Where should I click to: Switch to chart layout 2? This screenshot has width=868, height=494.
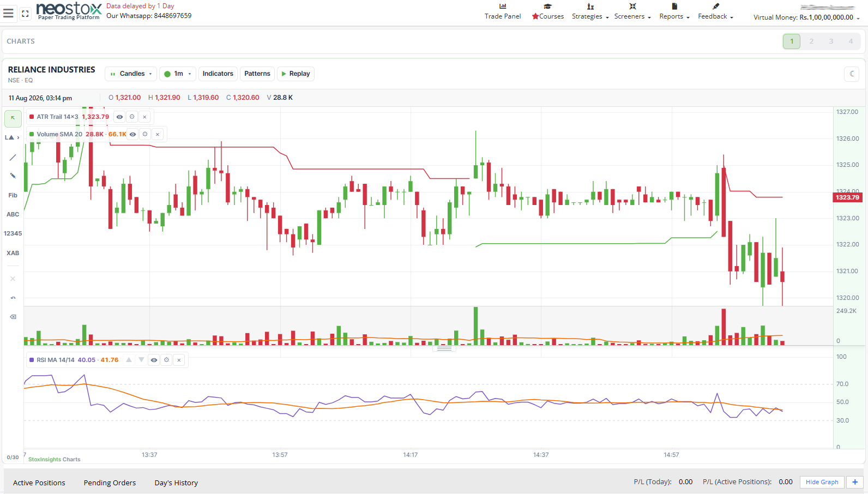(811, 41)
